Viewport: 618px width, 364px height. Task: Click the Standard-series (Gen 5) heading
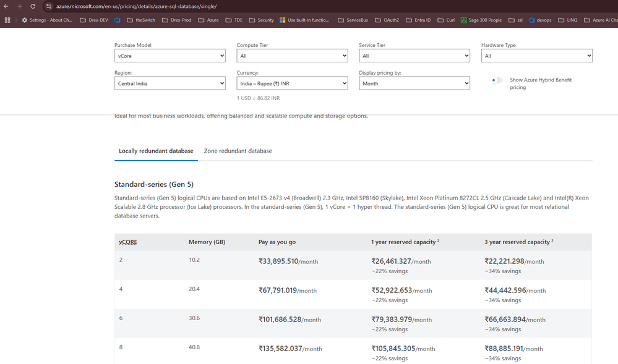153,184
